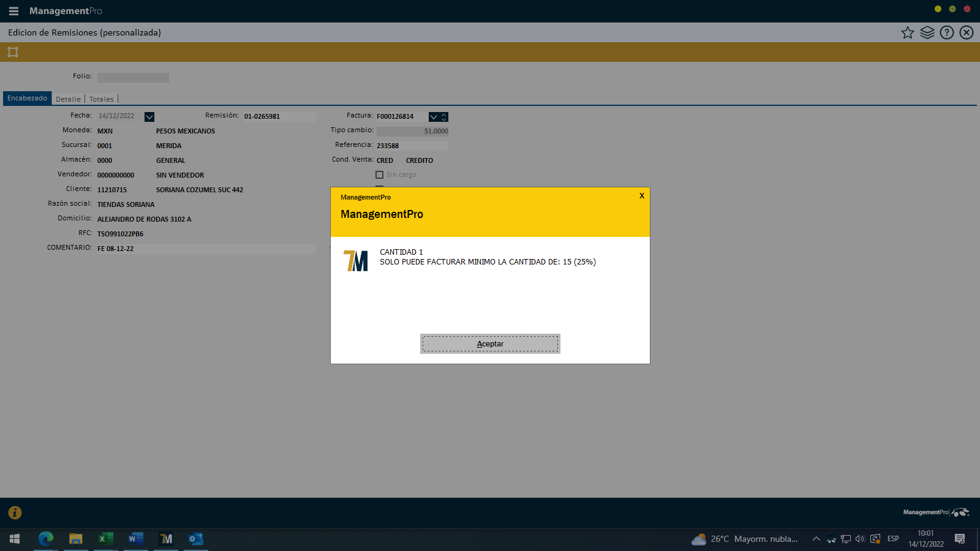Select the Encabezado tab
Image resolution: width=980 pixels, height=551 pixels.
(27, 99)
